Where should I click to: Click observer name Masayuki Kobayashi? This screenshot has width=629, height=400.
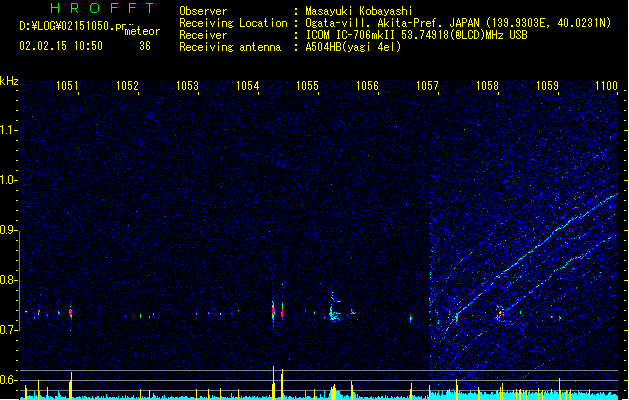(358, 11)
